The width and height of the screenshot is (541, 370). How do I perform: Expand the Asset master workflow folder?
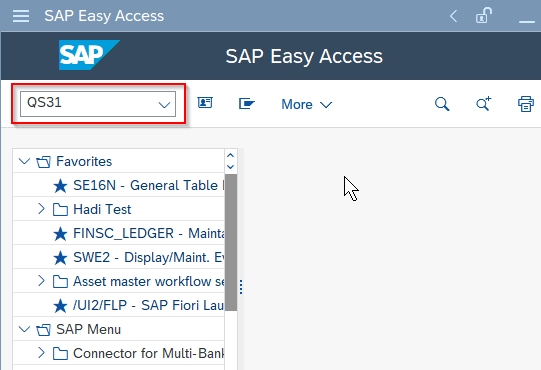[41, 281]
